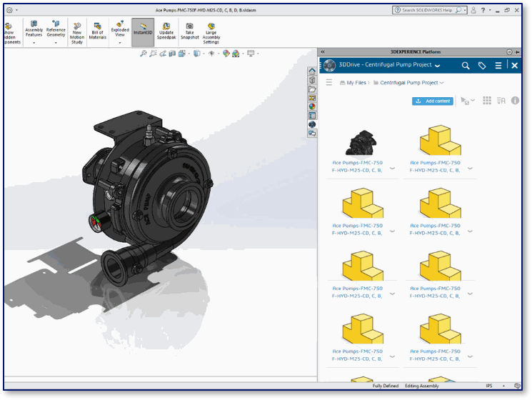Open the View Orientation selector

pos(182,54)
